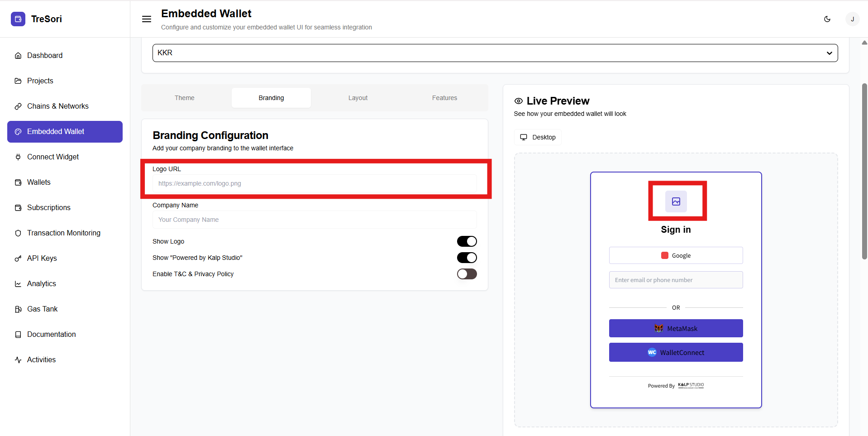Click the WalletConnect button in preview
This screenshot has height=436, width=868.
676,352
